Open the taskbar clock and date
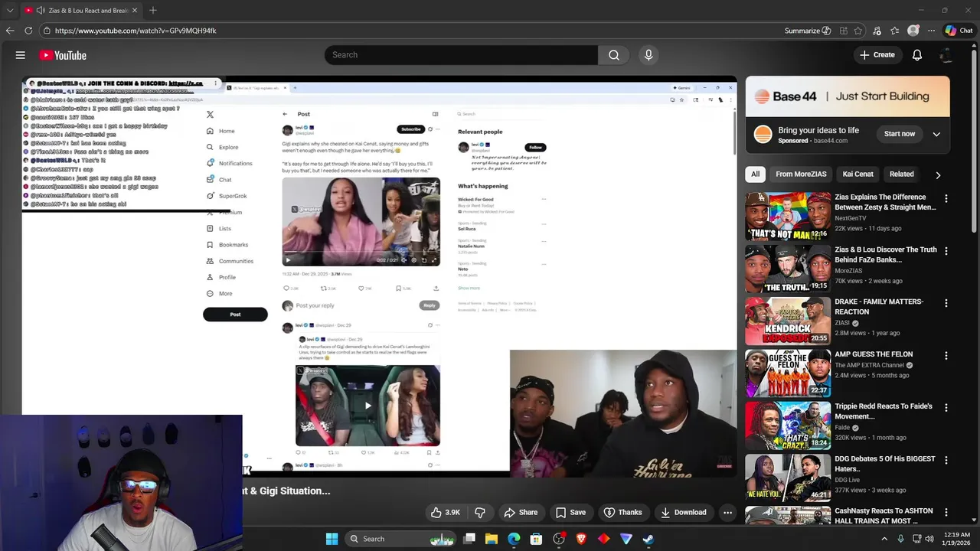 pyautogui.click(x=958, y=539)
